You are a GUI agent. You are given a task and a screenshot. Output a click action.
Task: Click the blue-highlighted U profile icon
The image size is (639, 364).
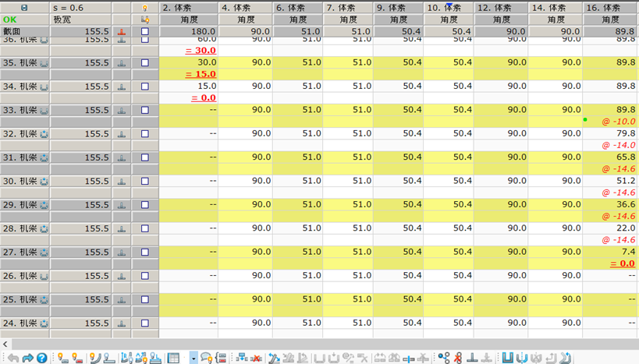point(507,358)
